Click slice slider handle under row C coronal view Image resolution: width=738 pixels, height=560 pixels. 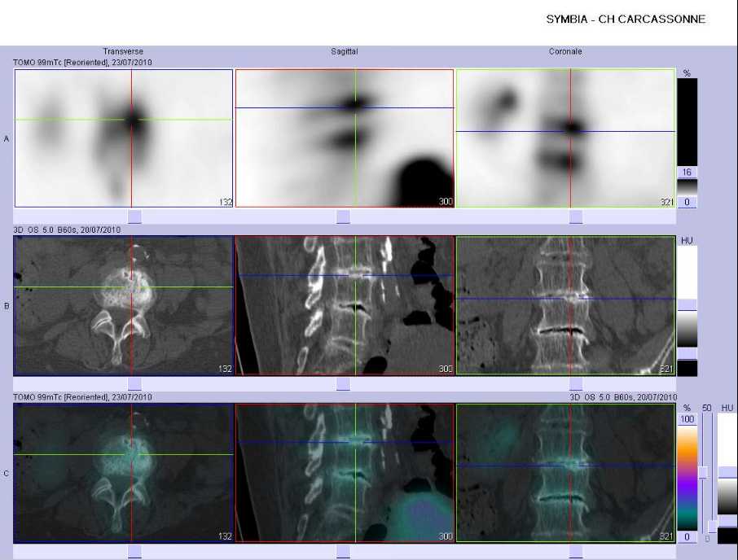(x=576, y=552)
